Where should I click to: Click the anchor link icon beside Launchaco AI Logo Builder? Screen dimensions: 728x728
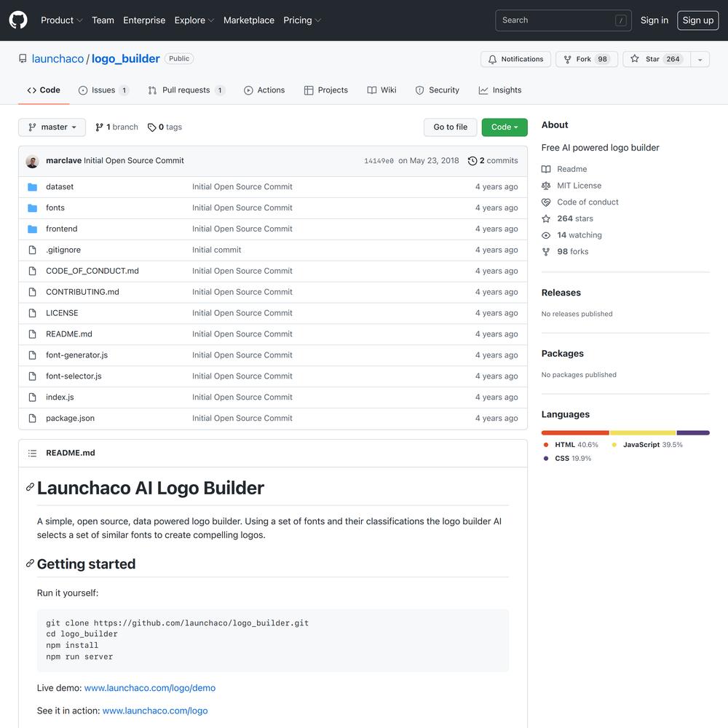[x=30, y=487]
